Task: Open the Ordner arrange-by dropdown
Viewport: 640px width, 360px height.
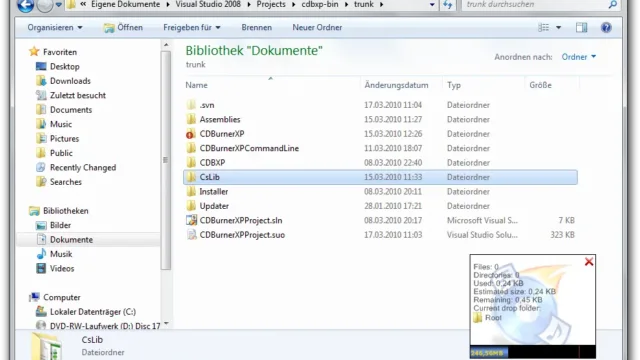Action: coord(579,57)
